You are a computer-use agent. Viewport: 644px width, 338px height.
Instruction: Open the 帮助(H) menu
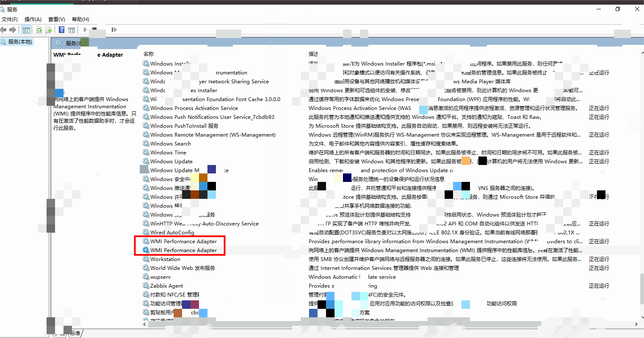pyautogui.click(x=80, y=19)
